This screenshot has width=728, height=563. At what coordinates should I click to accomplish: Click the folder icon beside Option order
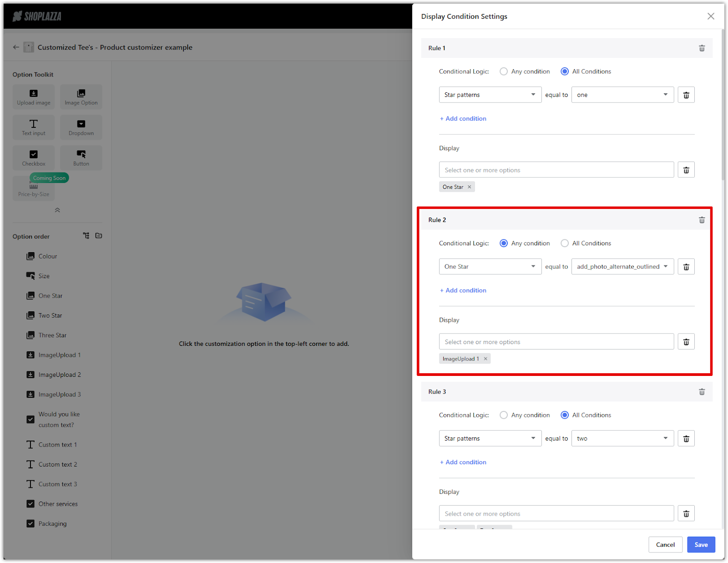click(99, 236)
